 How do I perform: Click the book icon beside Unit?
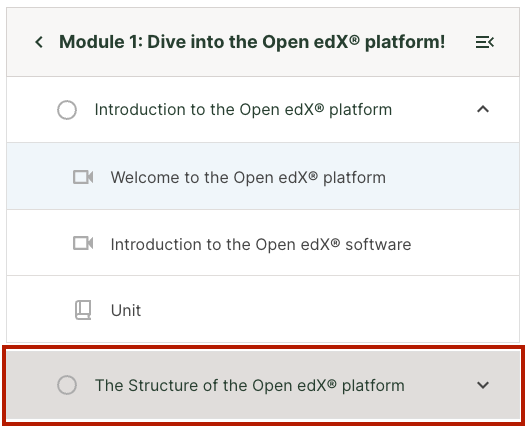click(x=83, y=310)
